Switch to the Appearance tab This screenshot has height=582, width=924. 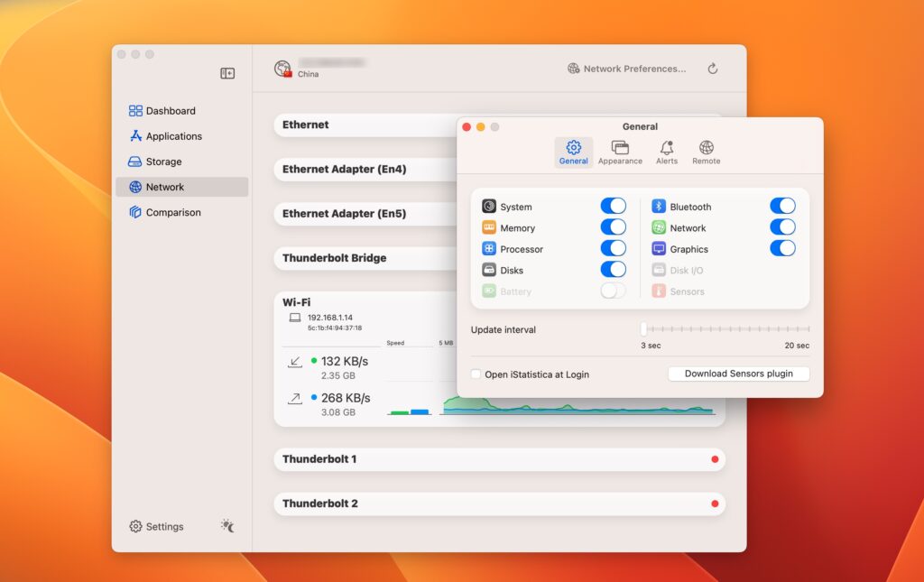620,152
